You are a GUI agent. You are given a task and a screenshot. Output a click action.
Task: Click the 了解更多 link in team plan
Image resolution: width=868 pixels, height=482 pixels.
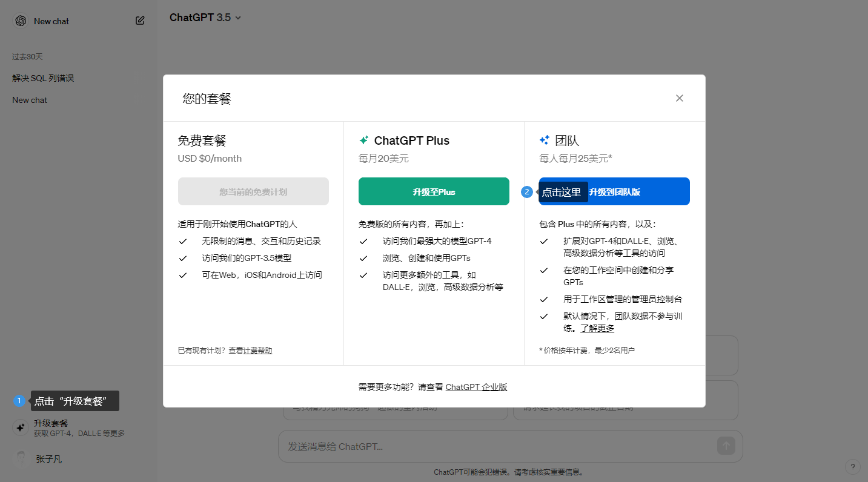[598, 328]
